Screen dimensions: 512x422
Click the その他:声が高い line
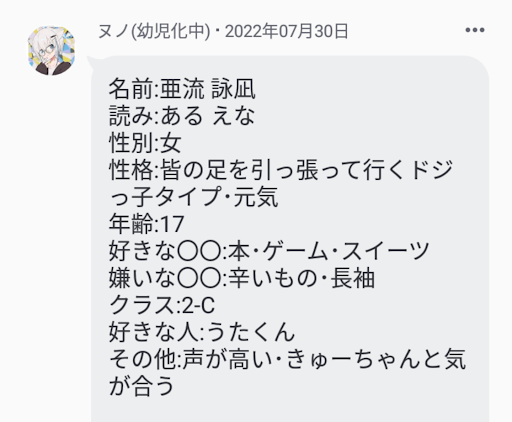pos(287,359)
